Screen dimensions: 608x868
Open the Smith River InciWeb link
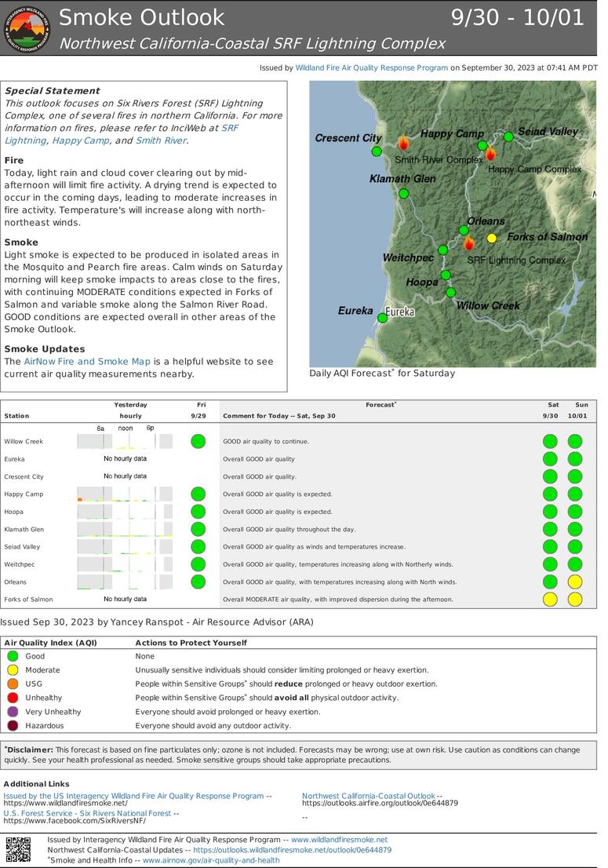tap(162, 140)
